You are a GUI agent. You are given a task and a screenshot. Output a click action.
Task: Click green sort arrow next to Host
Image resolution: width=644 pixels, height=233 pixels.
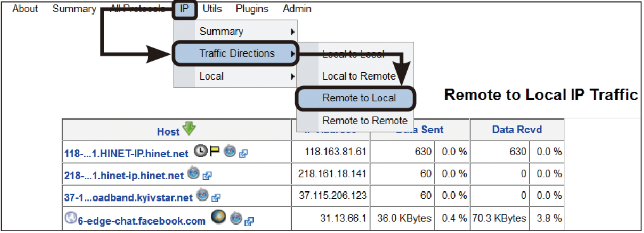189,129
